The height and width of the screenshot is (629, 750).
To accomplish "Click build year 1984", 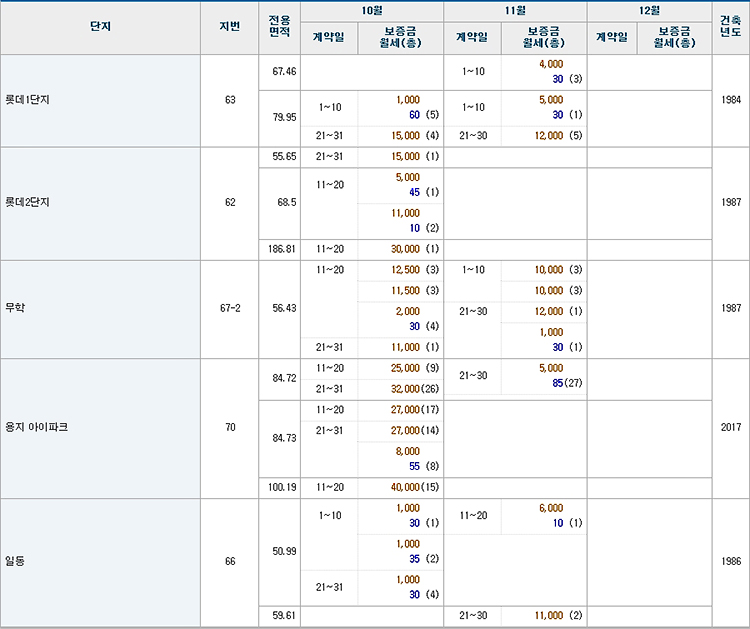I will (731, 100).
